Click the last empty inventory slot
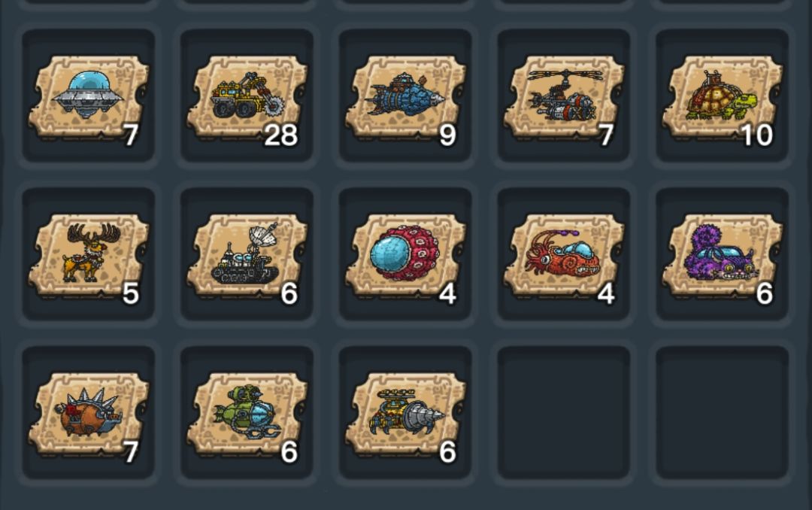 tap(723, 412)
